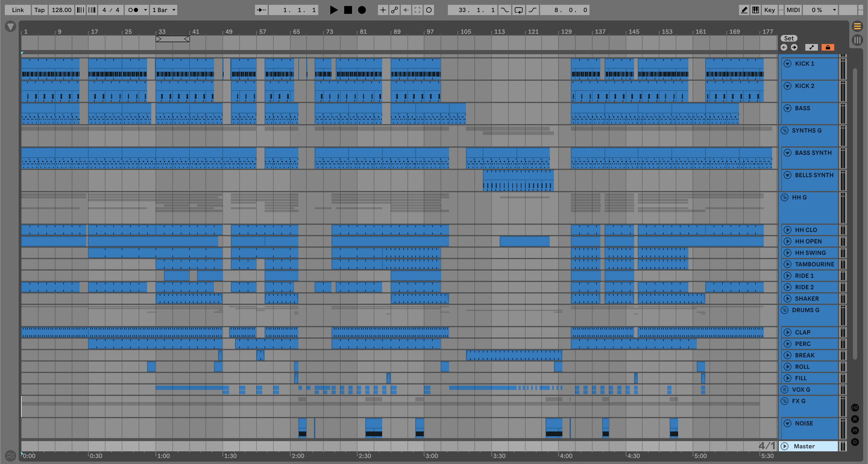
Task: Toggle the orange Lock Envelopes button
Action: pos(828,47)
